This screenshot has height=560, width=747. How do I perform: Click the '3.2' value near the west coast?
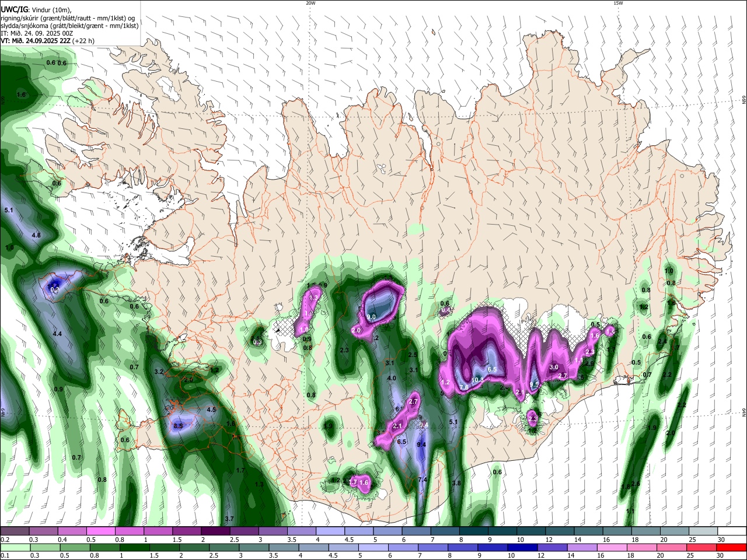point(159,372)
